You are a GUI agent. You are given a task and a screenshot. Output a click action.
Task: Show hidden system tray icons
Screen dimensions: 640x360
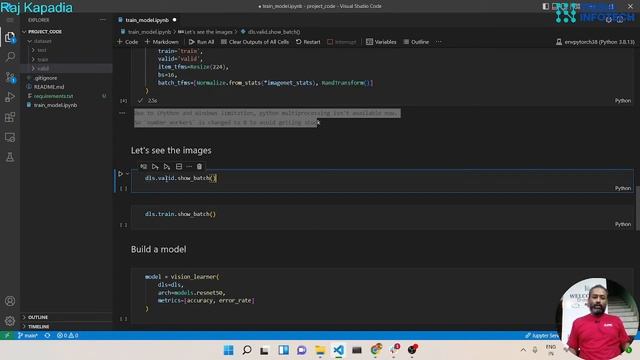click(523, 350)
